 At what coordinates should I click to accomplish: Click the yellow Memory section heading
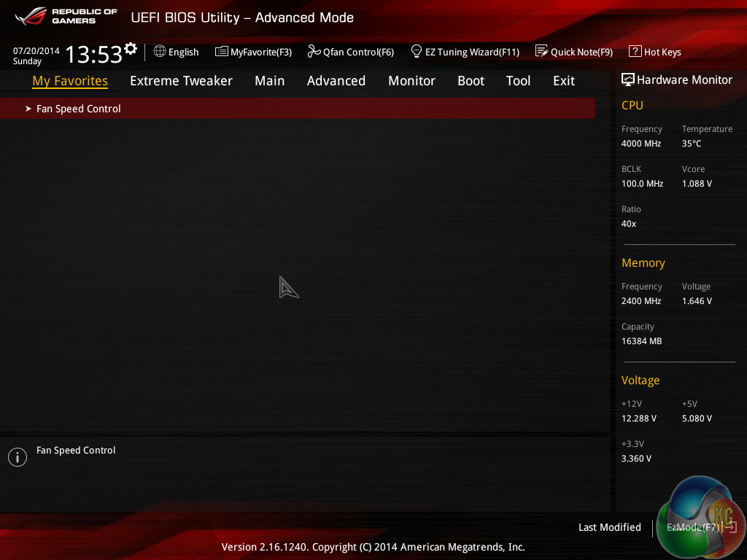pos(643,262)
